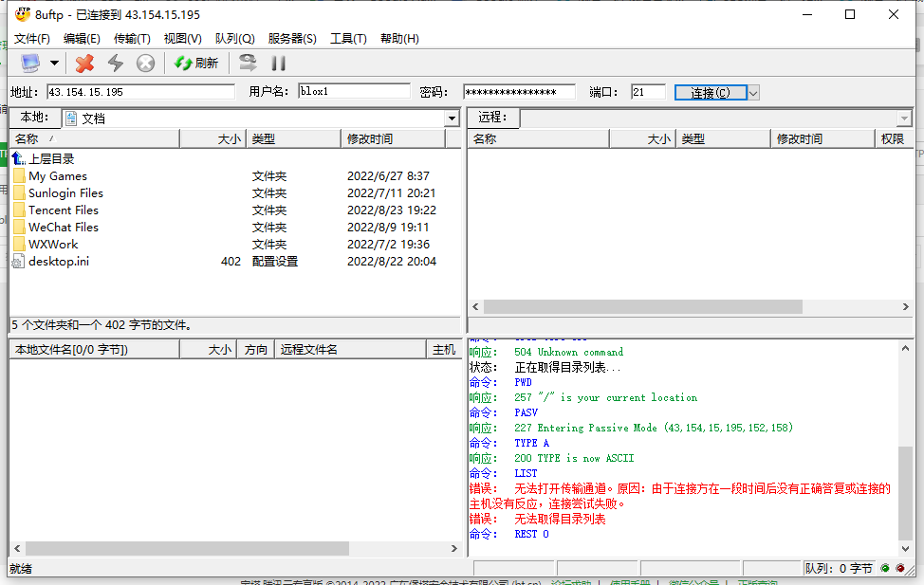Expand the remote path dropdown
This screenshot has height=585, width=924.
click(905, 119)
